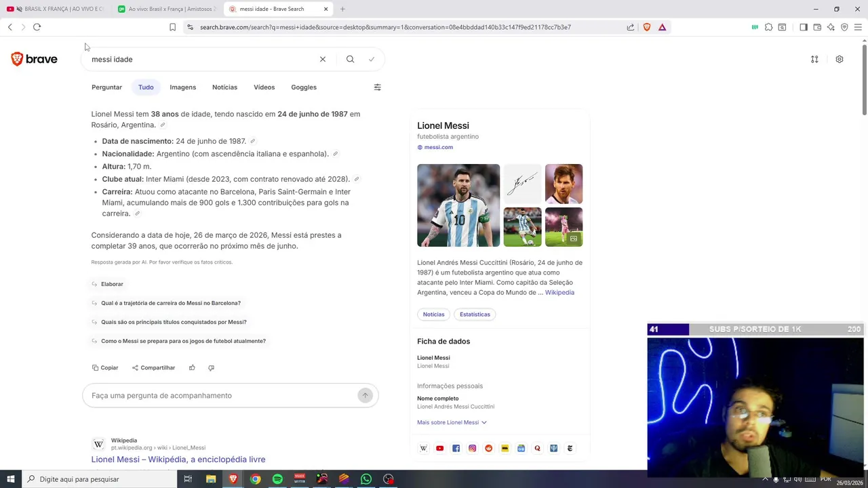Open the Wikipedia Lionel Messi result link
Screen dimensions: 868x488
(x=178, y=460)
